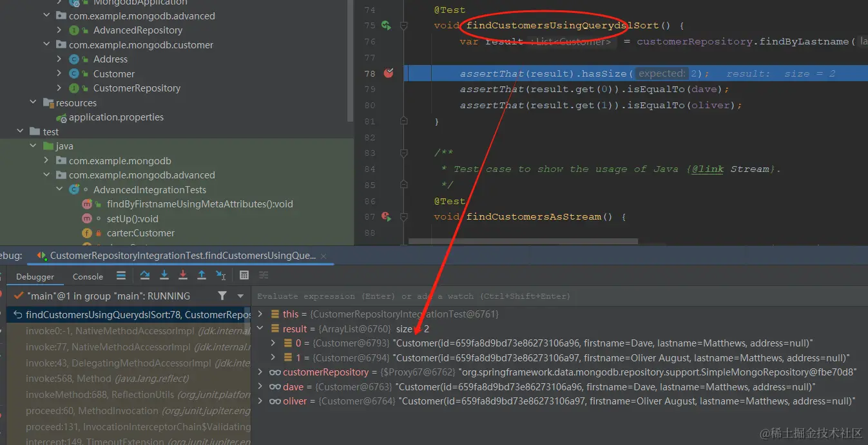Collapse the 'result' ArrayList variable node
868x445 pixels.
pos(260,328)
